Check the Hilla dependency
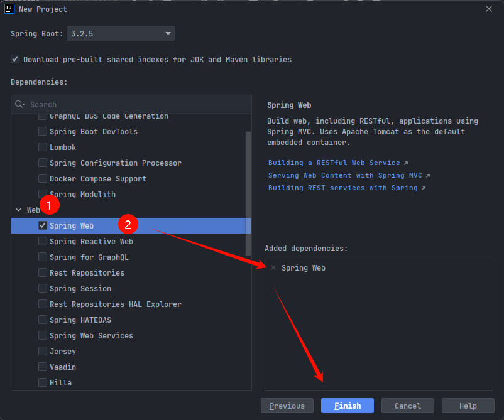This screenshot has width=504, height=420. tap(43, 383)
